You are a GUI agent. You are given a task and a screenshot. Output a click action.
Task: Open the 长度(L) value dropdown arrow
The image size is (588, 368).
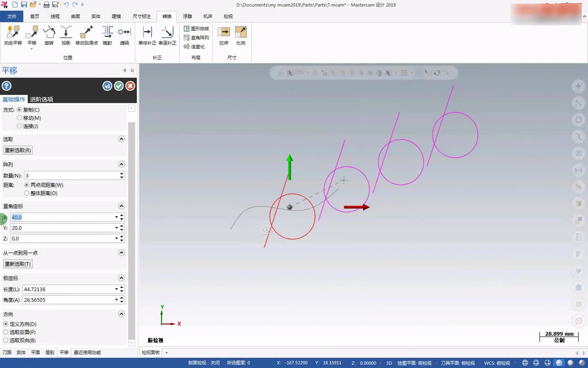click(116, 289)
